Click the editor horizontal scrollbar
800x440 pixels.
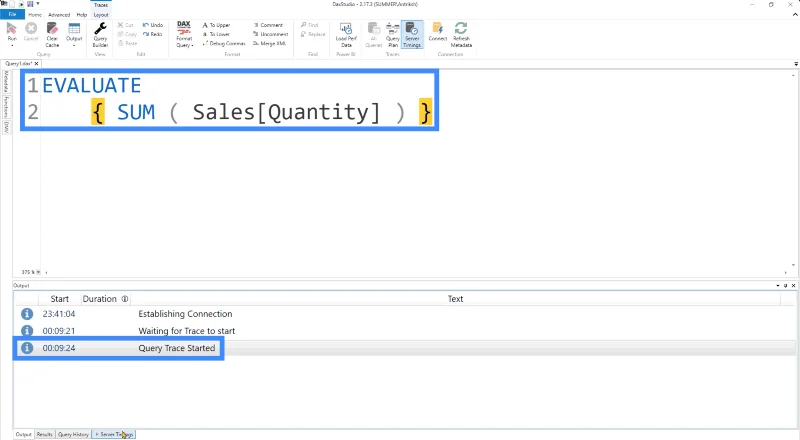pos(416,273)
